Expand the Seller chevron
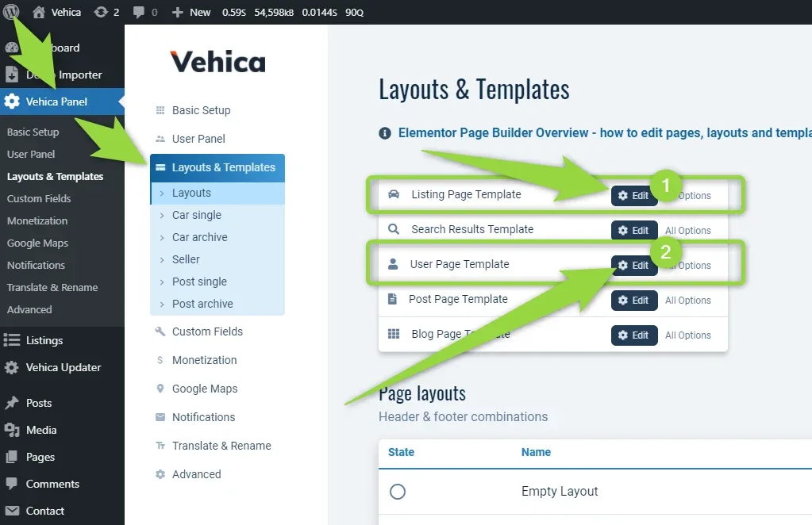This screenshot has width=812, height=525. click(162, 259)
